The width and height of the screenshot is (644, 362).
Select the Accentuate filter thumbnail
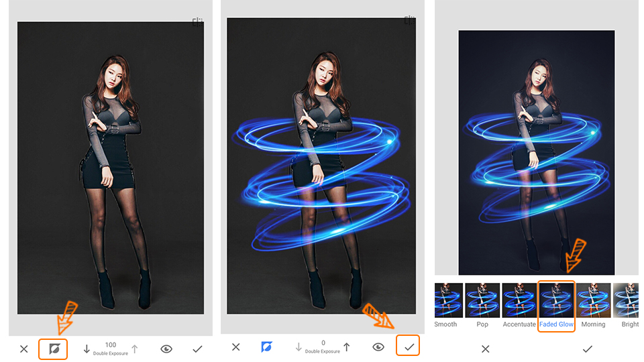(x=519, y=300)
